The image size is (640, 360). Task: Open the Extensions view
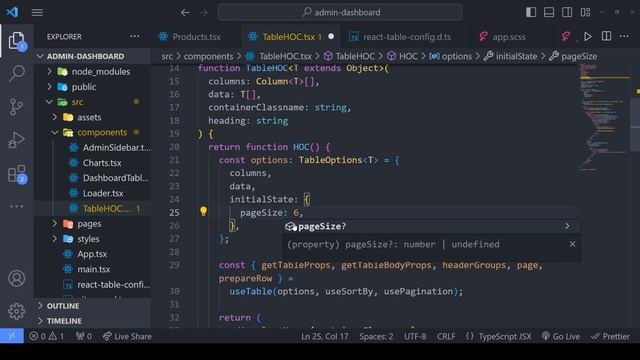(17, 174)
